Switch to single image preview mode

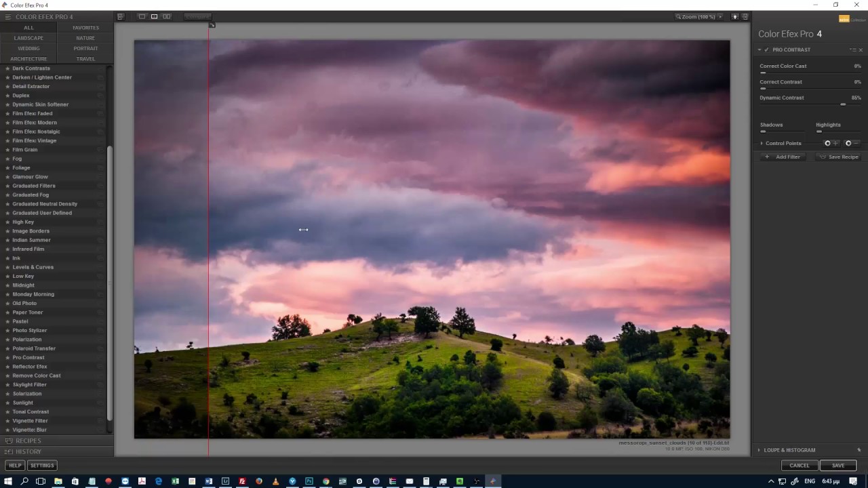(142, 17)
